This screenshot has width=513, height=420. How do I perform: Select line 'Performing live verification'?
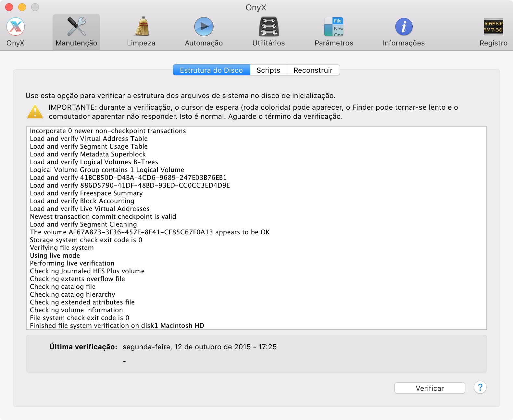coord(72,263)
